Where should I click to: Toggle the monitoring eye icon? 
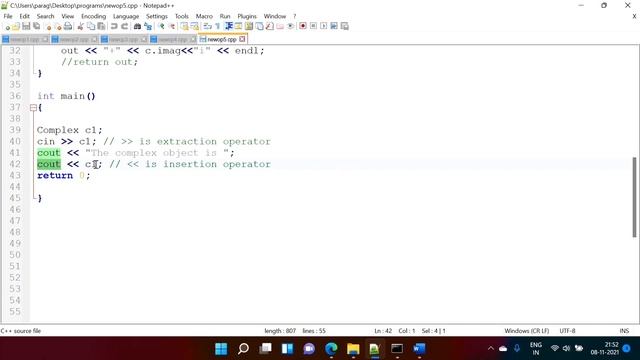290,26
